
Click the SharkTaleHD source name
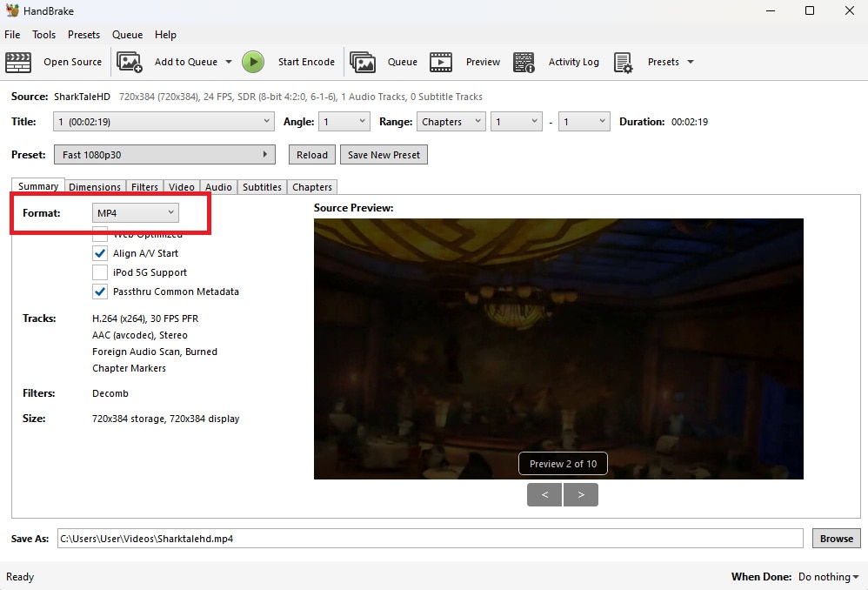[x=82, y=97]
